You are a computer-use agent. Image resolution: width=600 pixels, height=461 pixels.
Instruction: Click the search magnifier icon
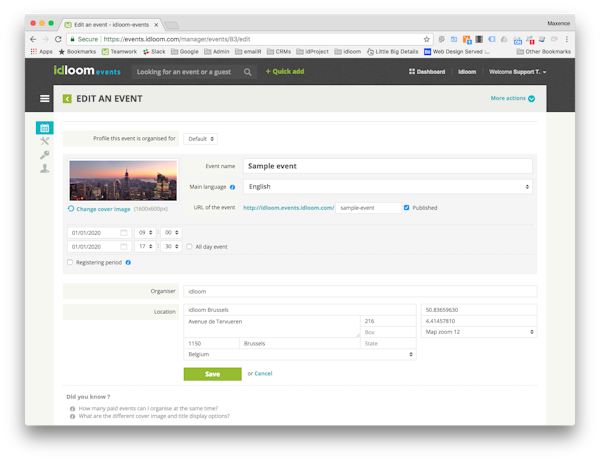coord(248,72)
